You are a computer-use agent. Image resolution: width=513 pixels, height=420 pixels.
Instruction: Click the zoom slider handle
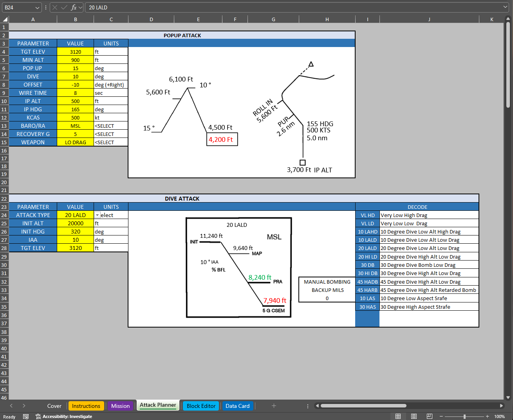[464, 416]
